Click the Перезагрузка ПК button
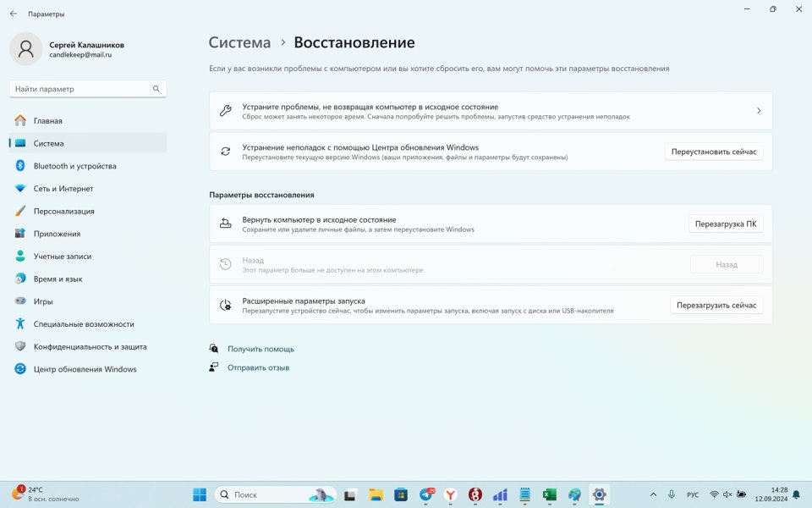The width and height of the screenshot is (812, 508). [x=726, y=224]
